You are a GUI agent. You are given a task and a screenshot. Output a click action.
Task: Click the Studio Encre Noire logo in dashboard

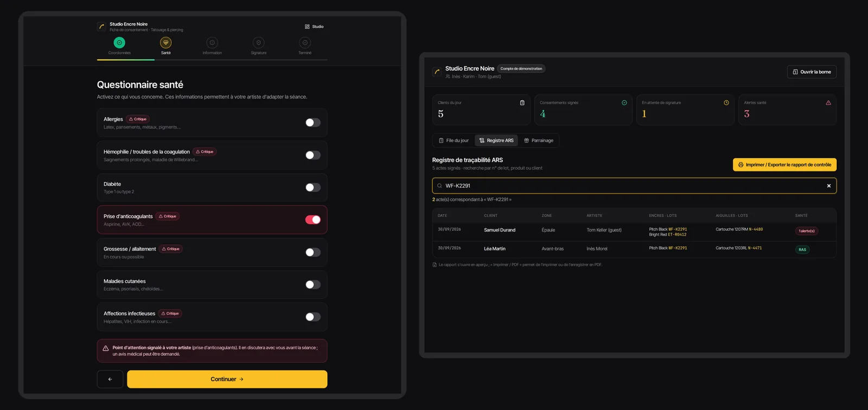coord(437,72)
